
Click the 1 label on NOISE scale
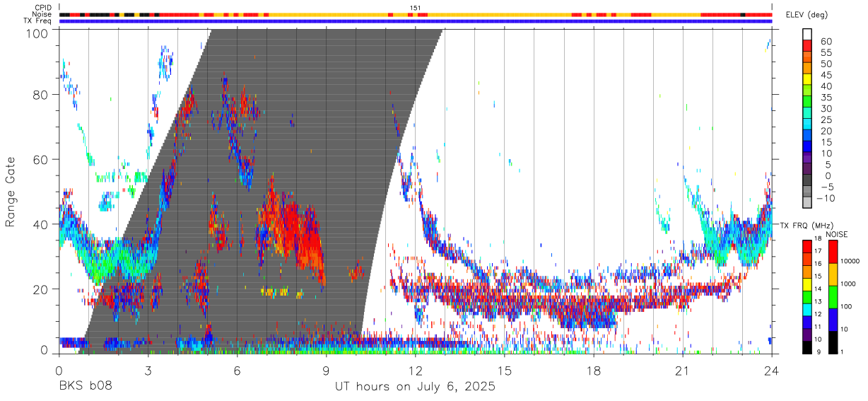point(843,353)
